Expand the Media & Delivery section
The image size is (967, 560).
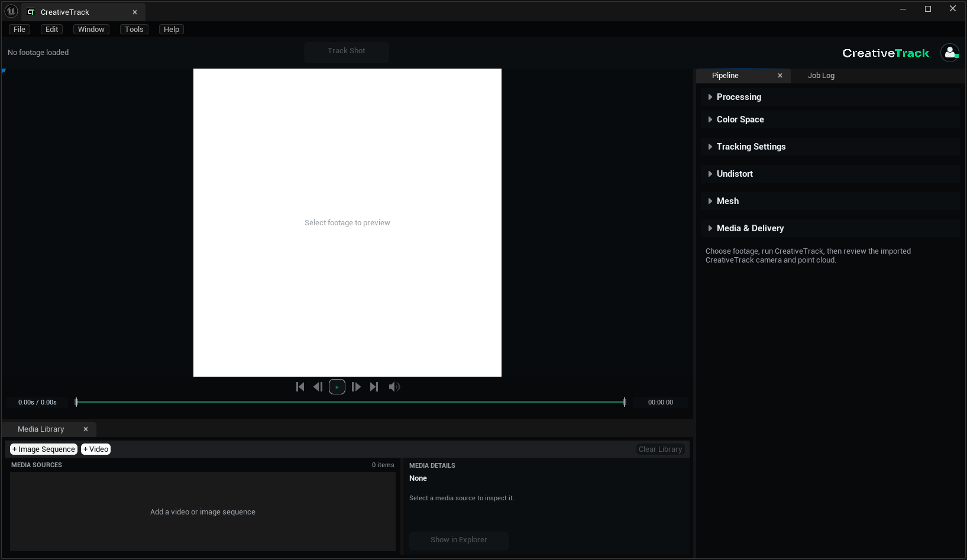tap(832, 228)
